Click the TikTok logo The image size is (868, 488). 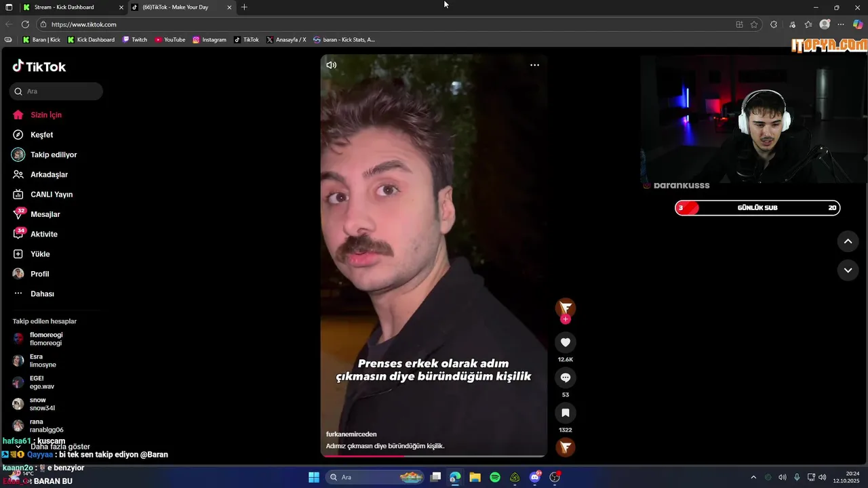[x=39, y=66]
